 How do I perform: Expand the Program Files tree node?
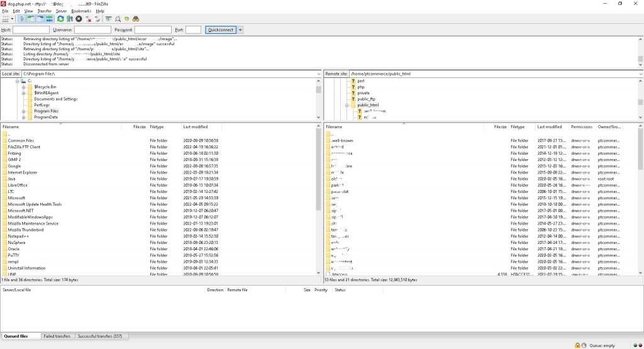[23, 111]
